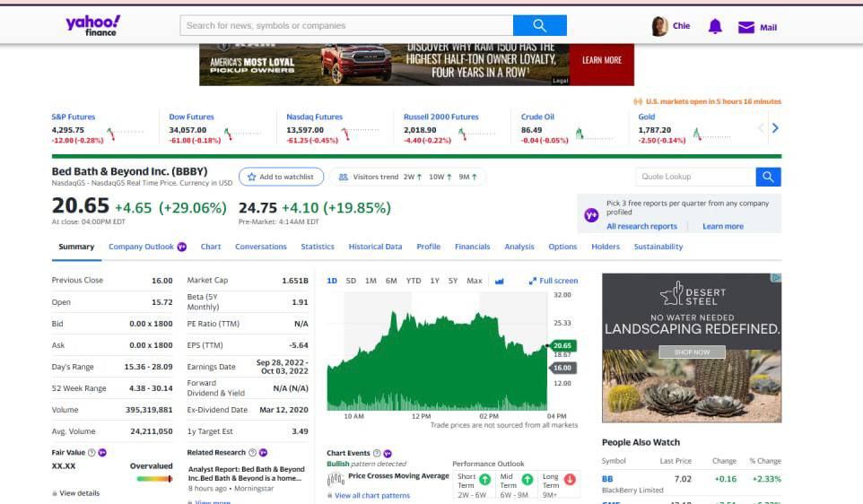Open the notifications bell

point(715,26)
